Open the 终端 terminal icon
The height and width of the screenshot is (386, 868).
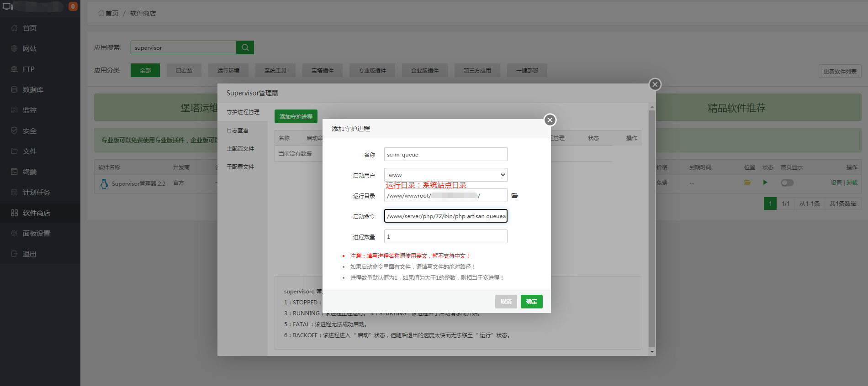[14, 172]
